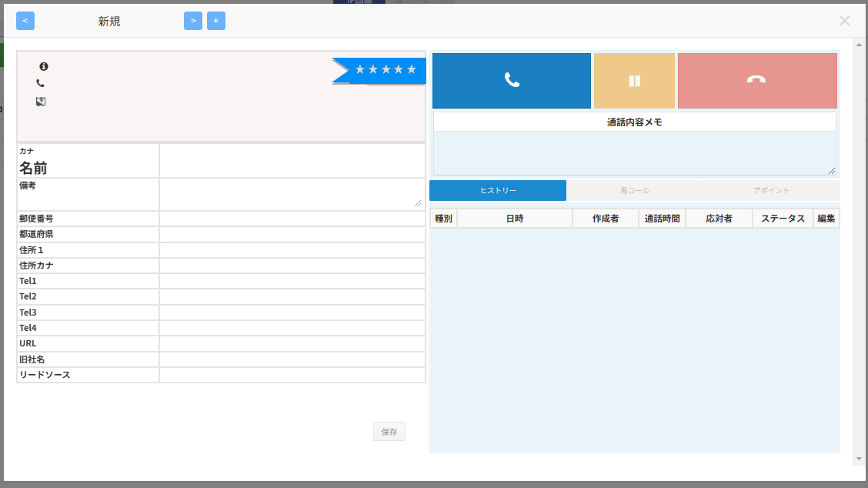
Task: Click the blue phone call button
Action: pyautogui.click(x=511, y=81)
